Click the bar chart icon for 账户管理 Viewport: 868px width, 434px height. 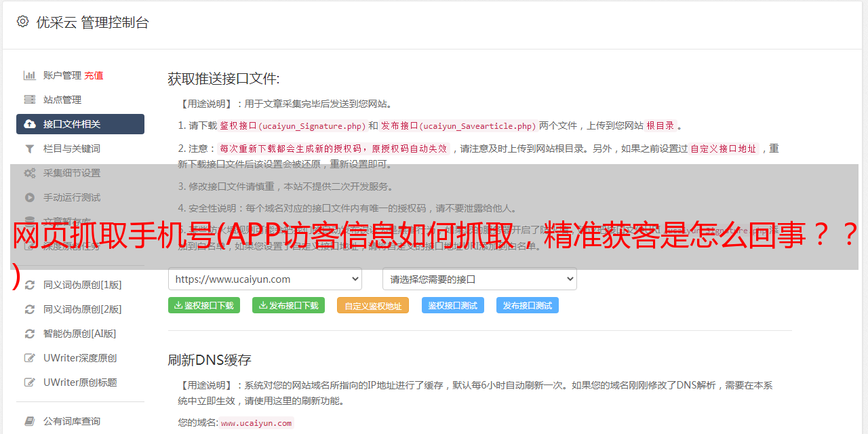click(30, 75)
